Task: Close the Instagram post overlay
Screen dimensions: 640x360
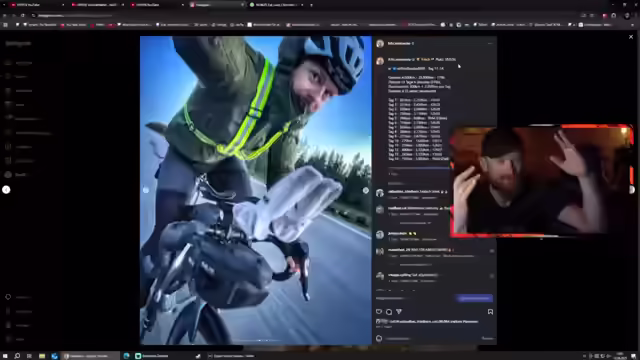Action: pos(631,37)
